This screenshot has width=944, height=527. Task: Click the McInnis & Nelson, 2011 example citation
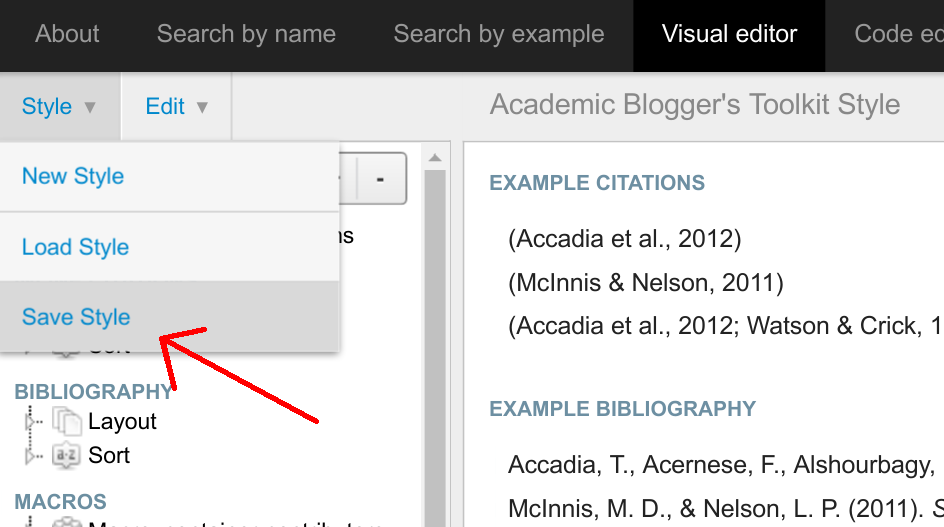645,283
